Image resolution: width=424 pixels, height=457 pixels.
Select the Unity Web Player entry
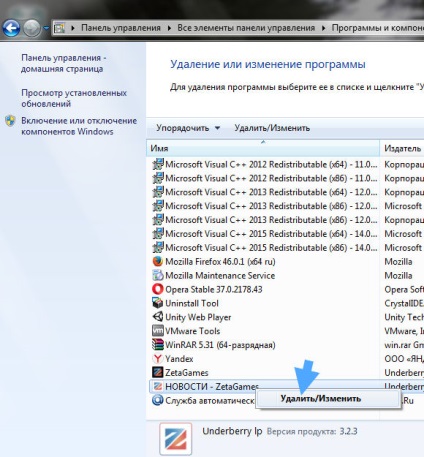(x=198, y=317)
